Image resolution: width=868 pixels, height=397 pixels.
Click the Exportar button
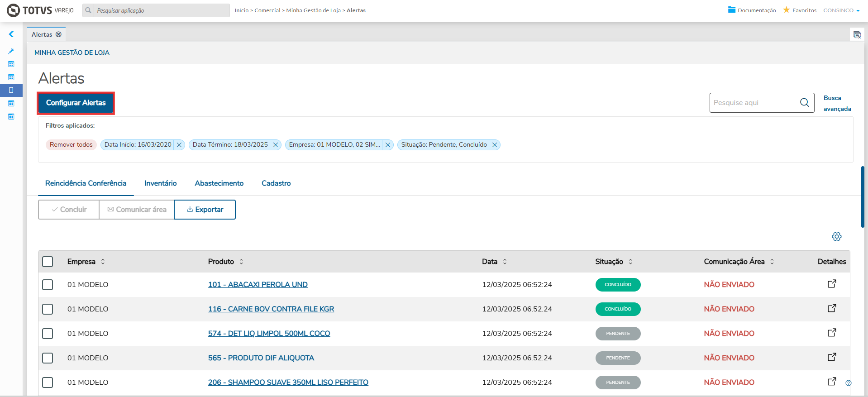[205, 210]
